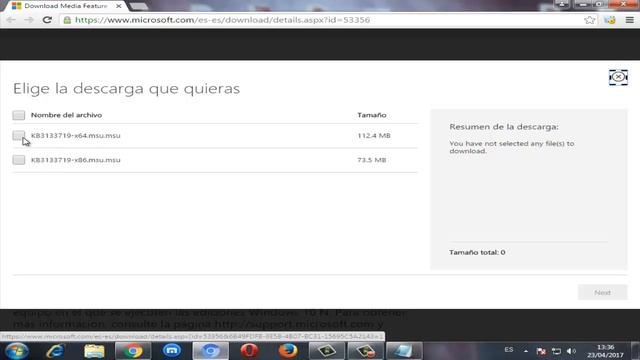Go forward with the browser forward arrow
640x360 pixels.
(29, 20)
